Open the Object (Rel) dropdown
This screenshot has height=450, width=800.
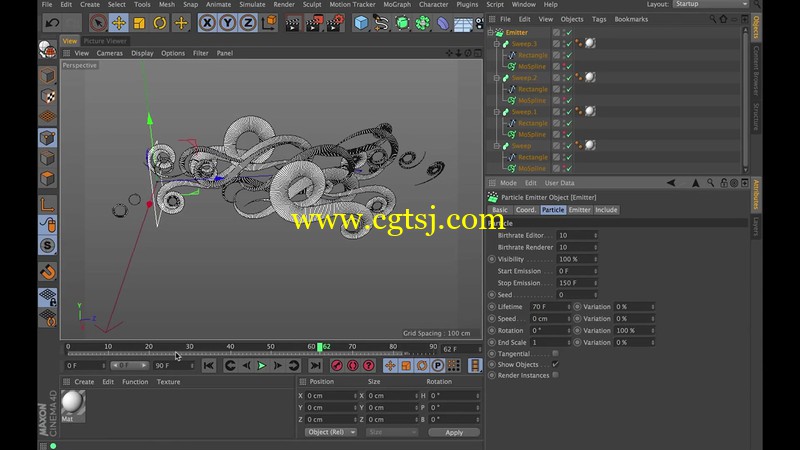(x=331, y=432)
